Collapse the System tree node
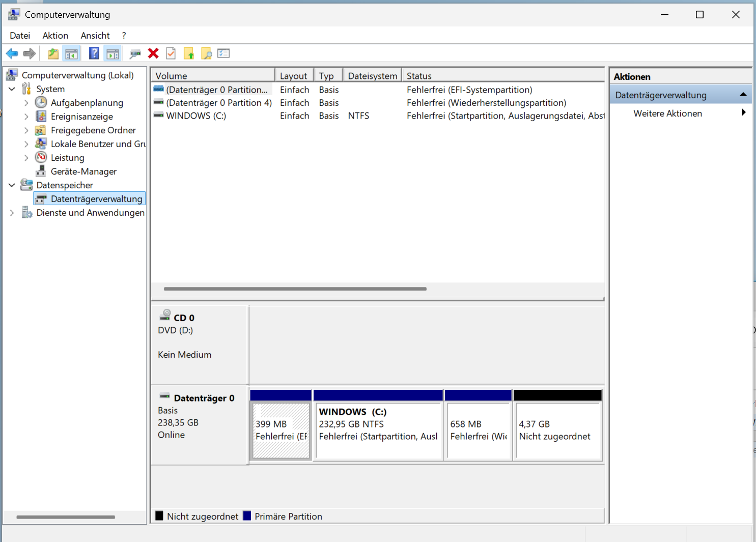The width and height of the screenshot is (756, 542). [x=12, y=89]
